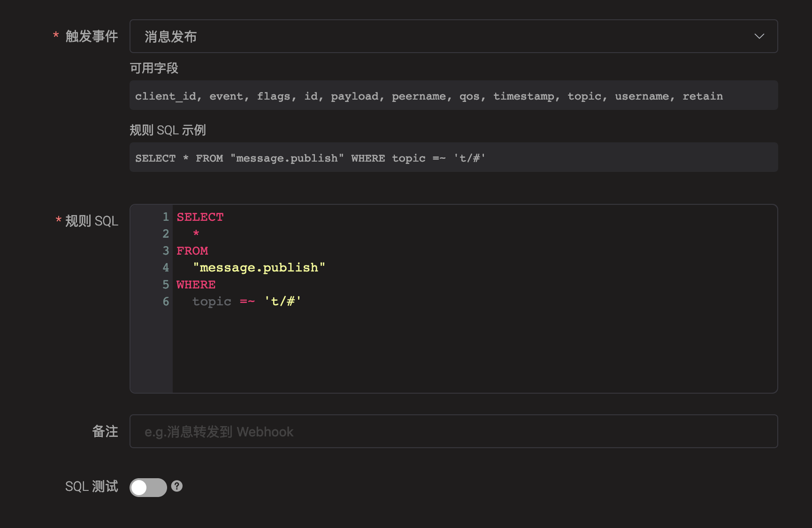Click SELECT keyword on editor line 1

tap(200, 217)
